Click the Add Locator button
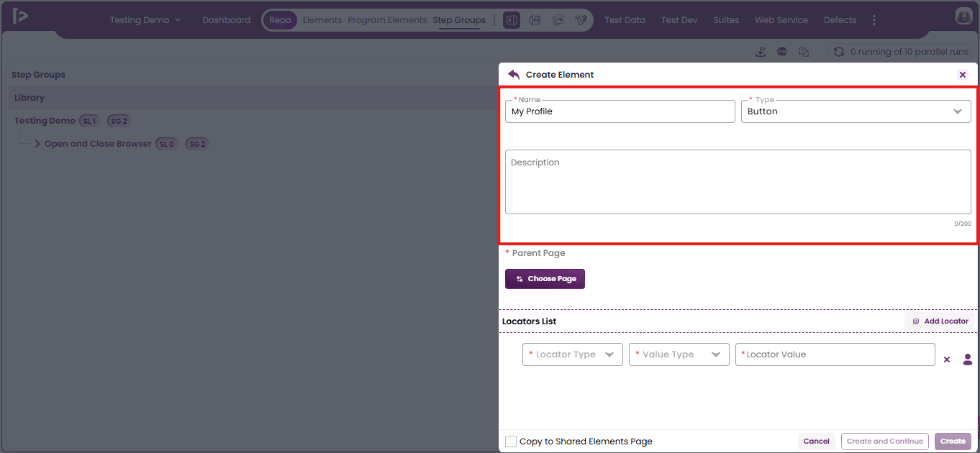 940,321
